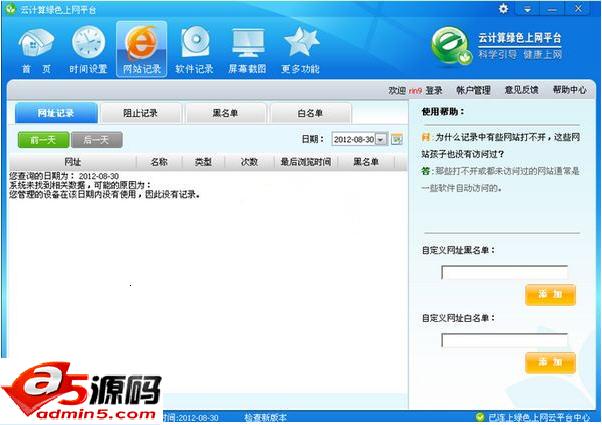
Task: Sort by 类型 column header
Action: [203, 162]
